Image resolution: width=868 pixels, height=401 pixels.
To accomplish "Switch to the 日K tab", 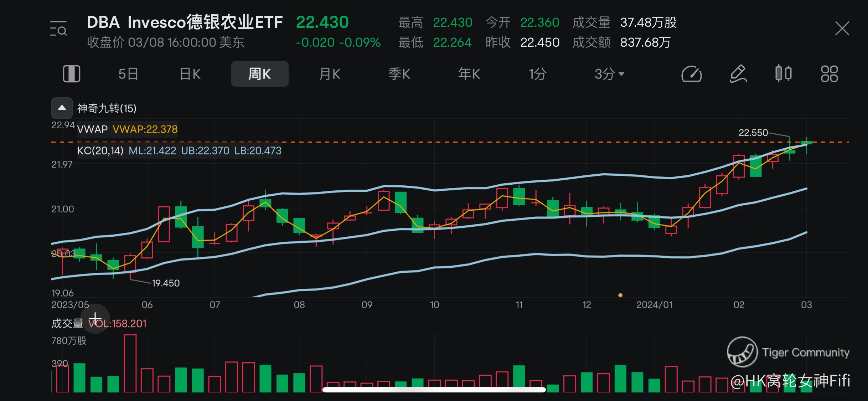I will 190,74.
